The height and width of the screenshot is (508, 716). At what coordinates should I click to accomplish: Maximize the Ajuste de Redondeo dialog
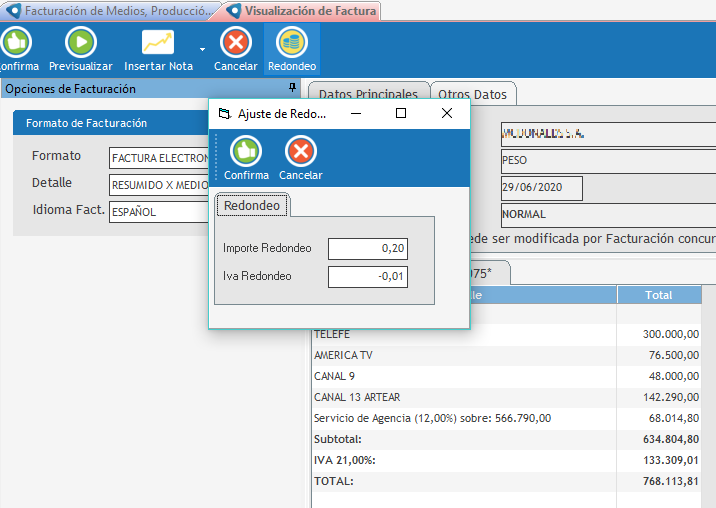tap(401, 114)
